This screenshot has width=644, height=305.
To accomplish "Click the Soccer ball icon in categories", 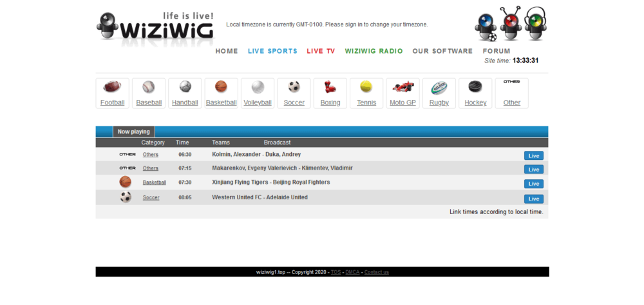I will pyautogui.click(x=294, y=87).
